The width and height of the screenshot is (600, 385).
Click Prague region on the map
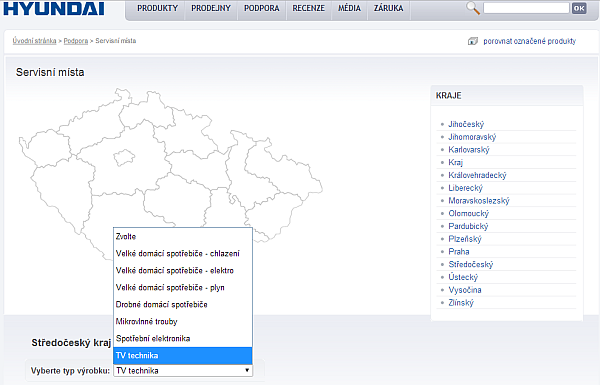(x=124, y=158)
